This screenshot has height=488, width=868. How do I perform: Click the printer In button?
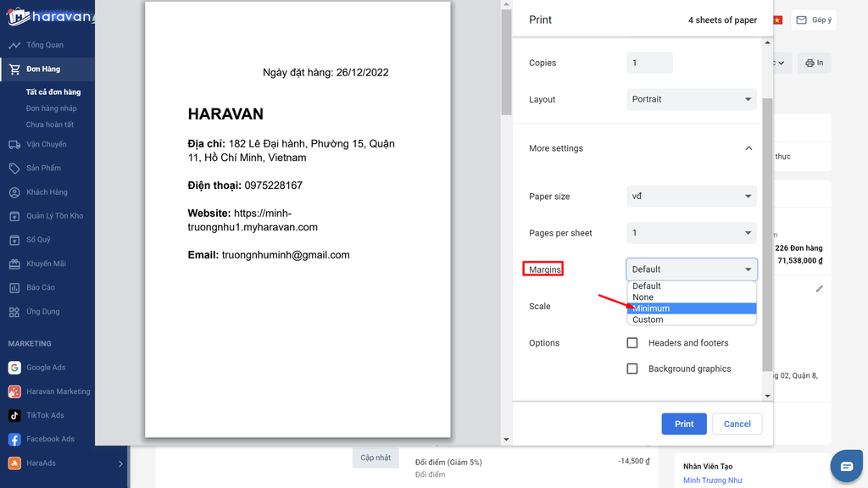(815, 63)
